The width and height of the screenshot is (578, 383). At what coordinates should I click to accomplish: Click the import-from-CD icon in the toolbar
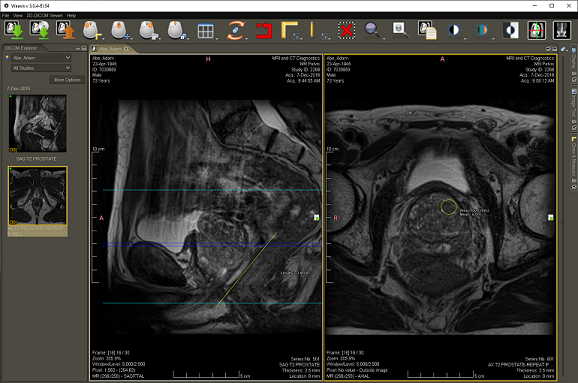pyautogui.click(x=40, y=30)
